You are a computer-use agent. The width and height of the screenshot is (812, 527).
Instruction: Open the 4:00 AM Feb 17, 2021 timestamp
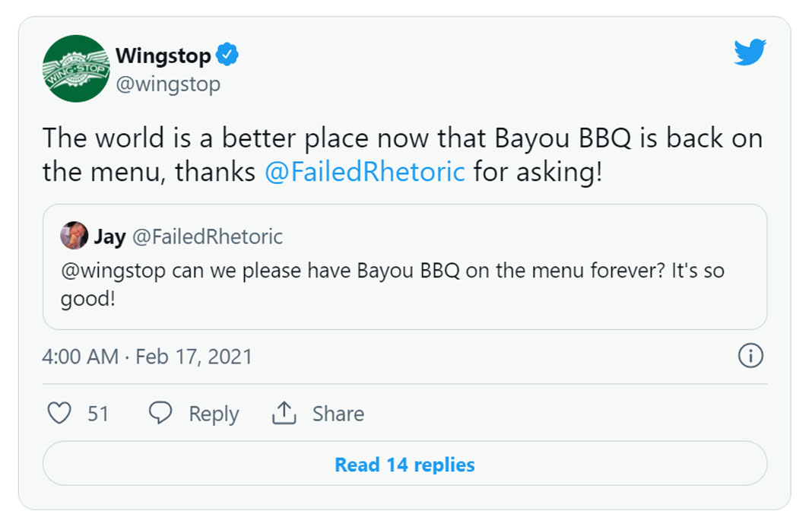147,357
